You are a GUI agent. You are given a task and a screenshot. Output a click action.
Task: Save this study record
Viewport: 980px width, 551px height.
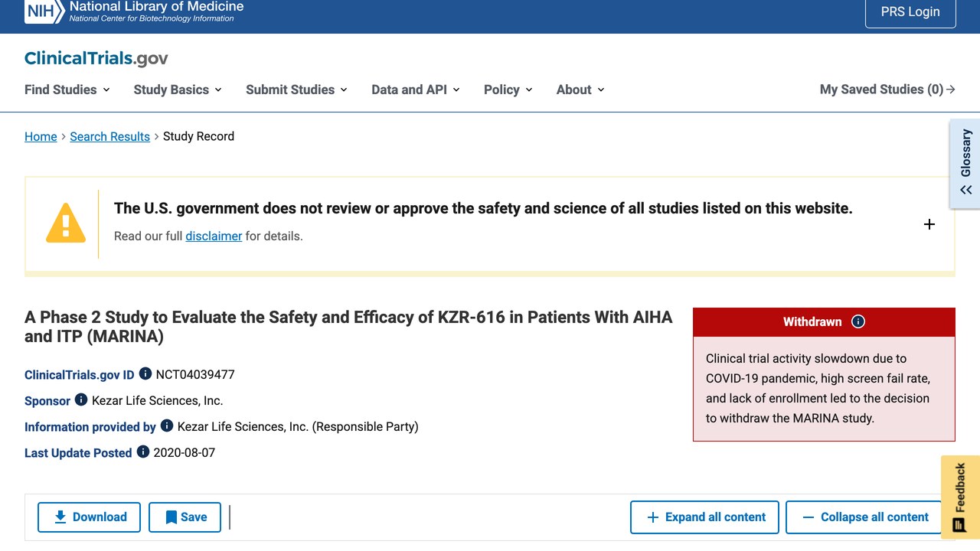(x=185, y=517)
